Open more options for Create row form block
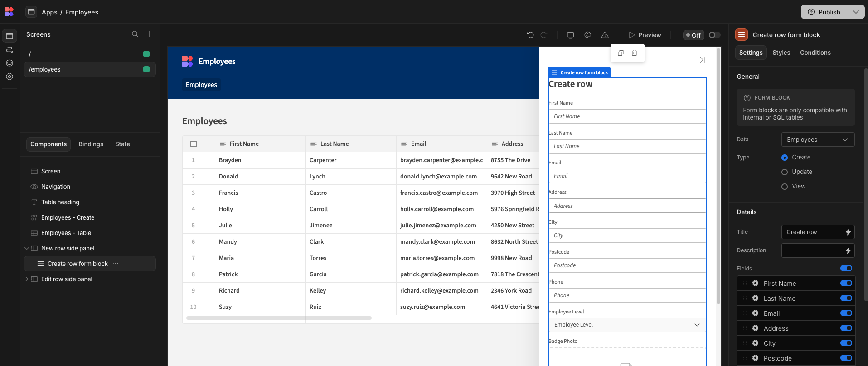 [x=116, y=264]
